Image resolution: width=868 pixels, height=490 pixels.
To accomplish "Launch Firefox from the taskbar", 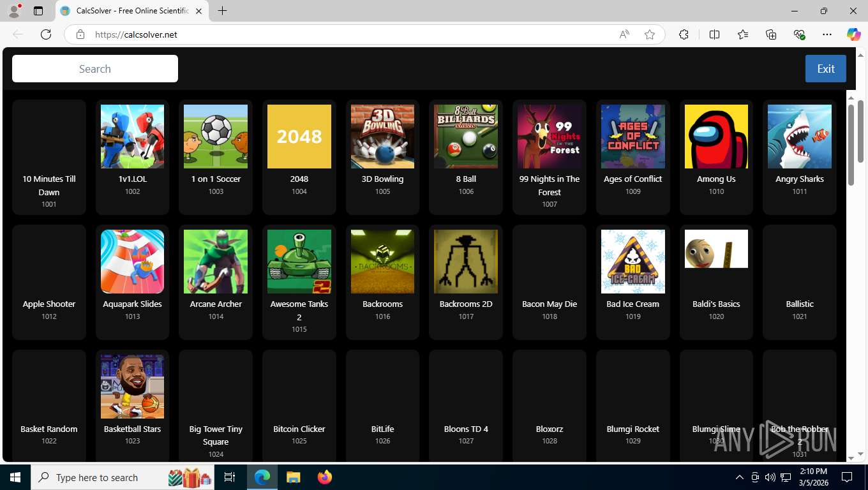I will click(x=325, y=477).
